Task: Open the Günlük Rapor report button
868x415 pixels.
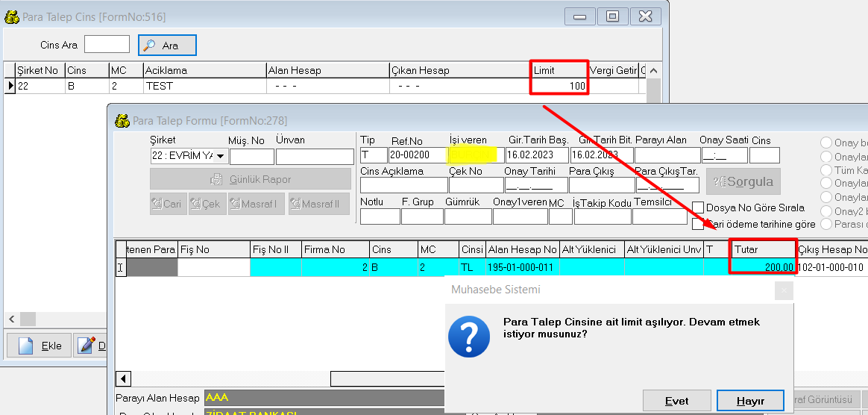Action: pyautogui.click(x=250, y=179)
